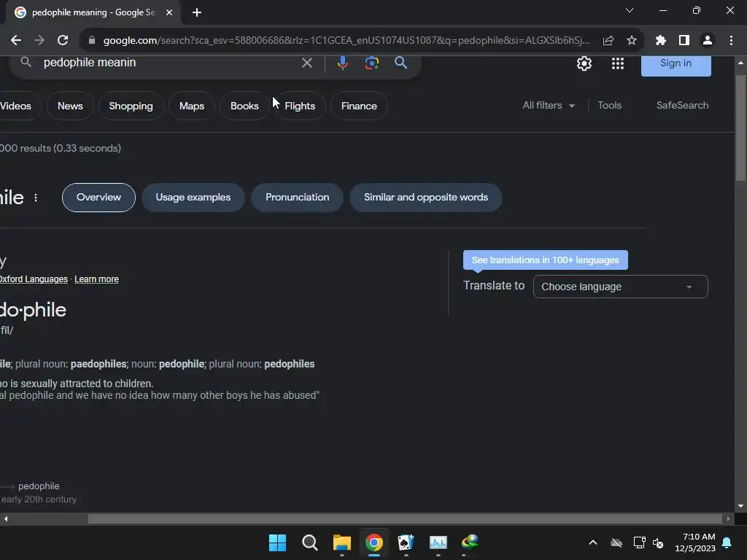The height and width of the screenshot is (560, 747).
Task: Close the Google Search tab
Action: coord(169,12)
